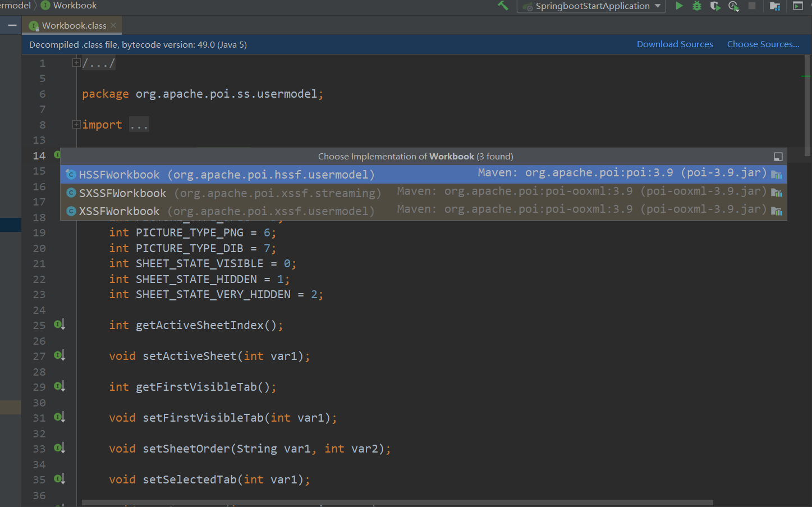Start debugging with the bug icon
This screenshot has width=812, height=507.
click(697, 6)
